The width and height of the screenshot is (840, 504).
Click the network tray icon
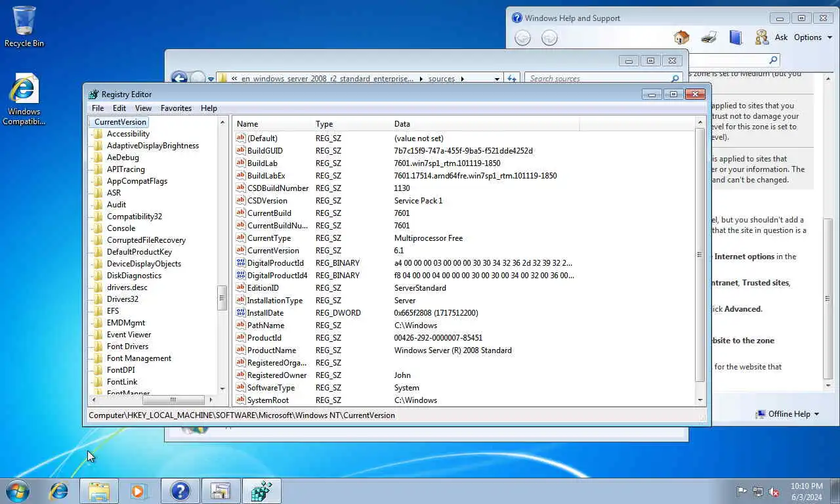click(758, 491)
